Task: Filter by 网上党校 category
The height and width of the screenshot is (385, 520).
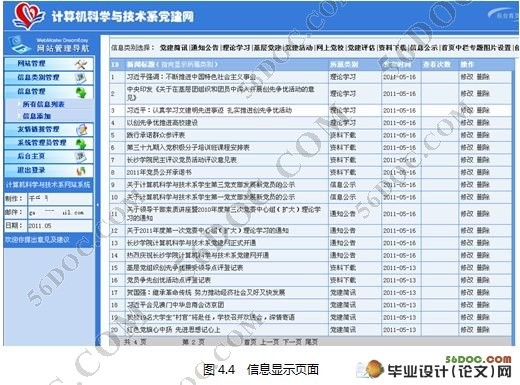Action: [x=330, y=48]
